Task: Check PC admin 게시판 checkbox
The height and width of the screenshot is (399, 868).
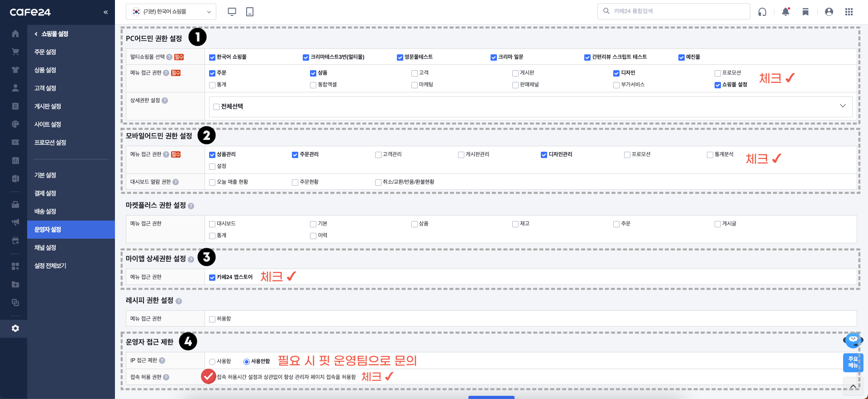Action: pyautogui.click(x=515, y=73)
